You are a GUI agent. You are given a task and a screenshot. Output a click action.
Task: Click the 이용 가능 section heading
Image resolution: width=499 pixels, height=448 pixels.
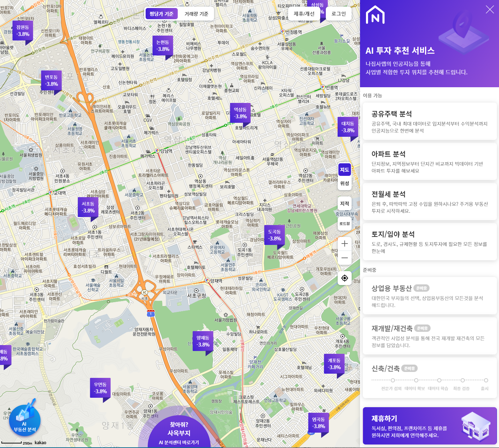click(372, 96)
